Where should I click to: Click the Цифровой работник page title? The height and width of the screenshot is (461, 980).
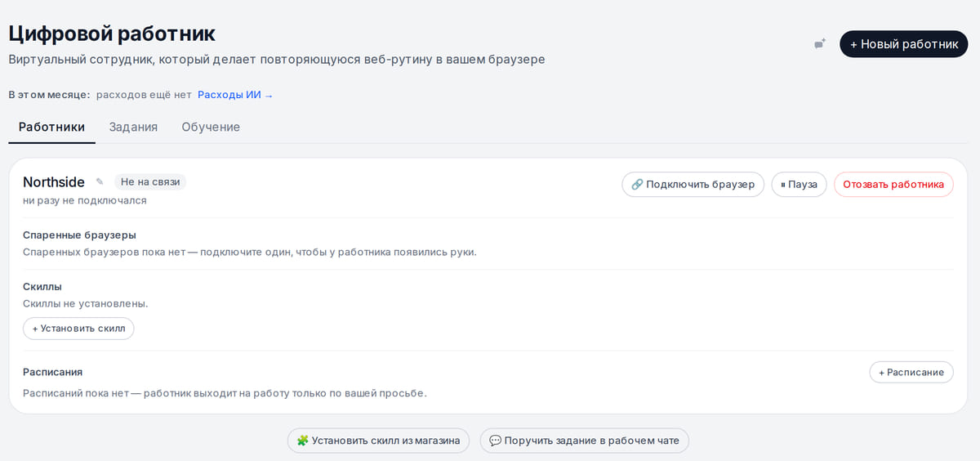point(112,34)
